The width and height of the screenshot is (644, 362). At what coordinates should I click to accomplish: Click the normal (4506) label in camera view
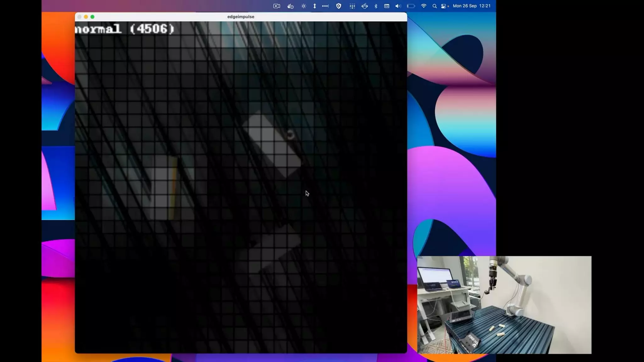(125, 29)
